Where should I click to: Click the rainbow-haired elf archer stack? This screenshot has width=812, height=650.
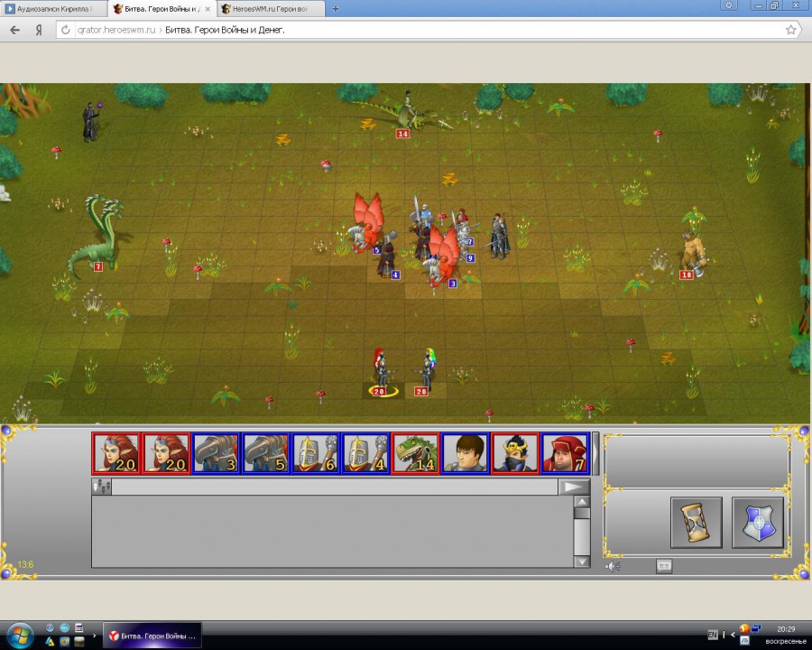[x=426, y=371]
